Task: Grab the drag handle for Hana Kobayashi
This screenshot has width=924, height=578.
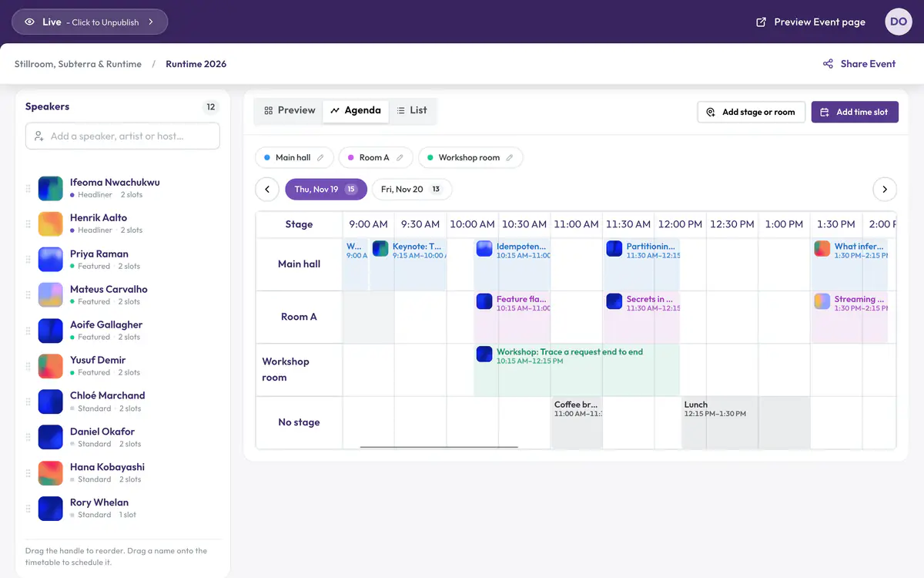Action: [28, 472]
